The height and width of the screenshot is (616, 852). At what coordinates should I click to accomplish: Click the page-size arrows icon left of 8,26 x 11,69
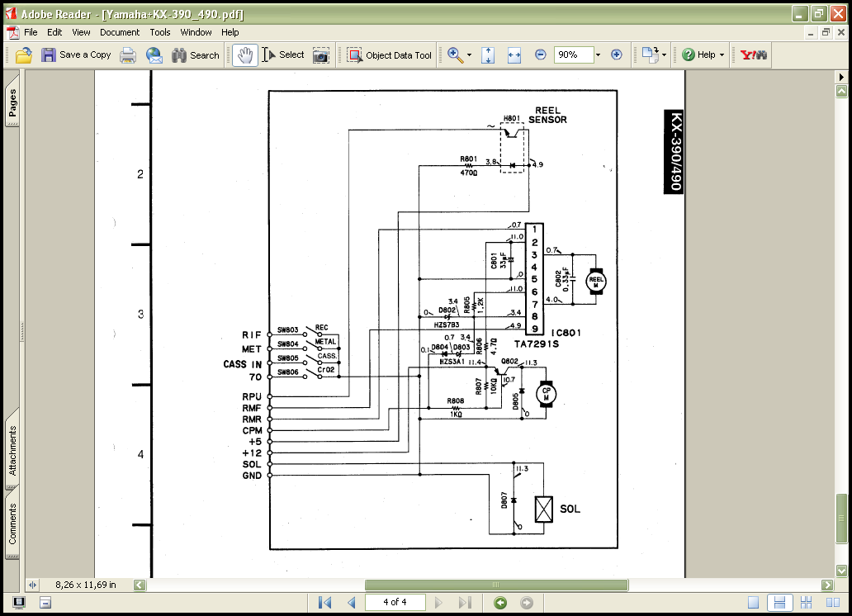point(32,585)
